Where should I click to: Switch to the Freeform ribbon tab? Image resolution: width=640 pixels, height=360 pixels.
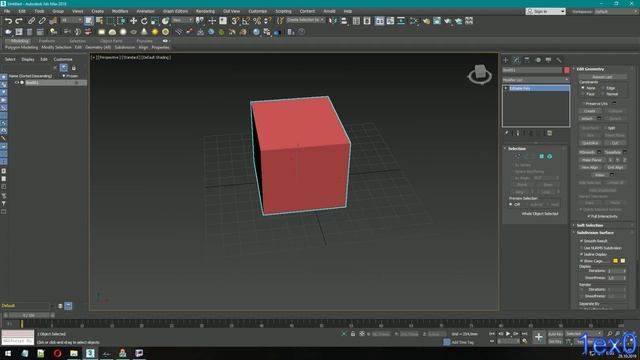[47, 41]
